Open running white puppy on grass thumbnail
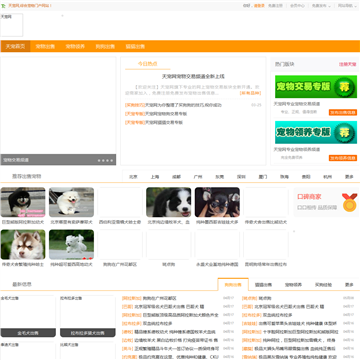The image size is (360, 360). [x=71, y=245]
